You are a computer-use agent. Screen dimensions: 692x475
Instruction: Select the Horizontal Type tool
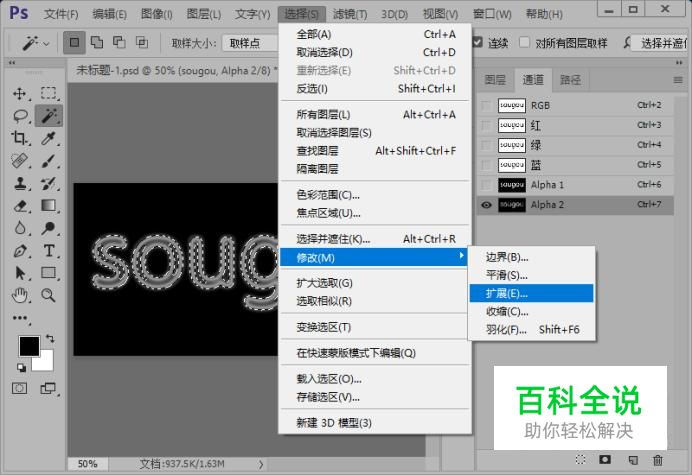(49, 251)
